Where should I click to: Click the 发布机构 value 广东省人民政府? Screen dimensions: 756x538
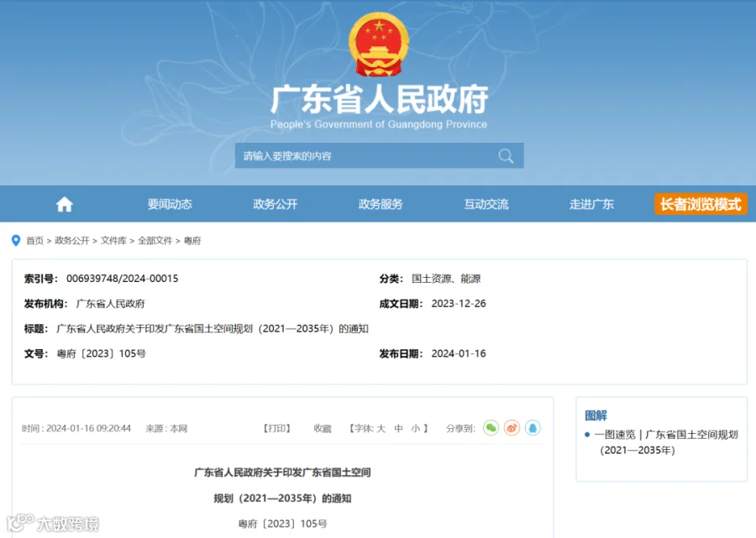(110, 304)
